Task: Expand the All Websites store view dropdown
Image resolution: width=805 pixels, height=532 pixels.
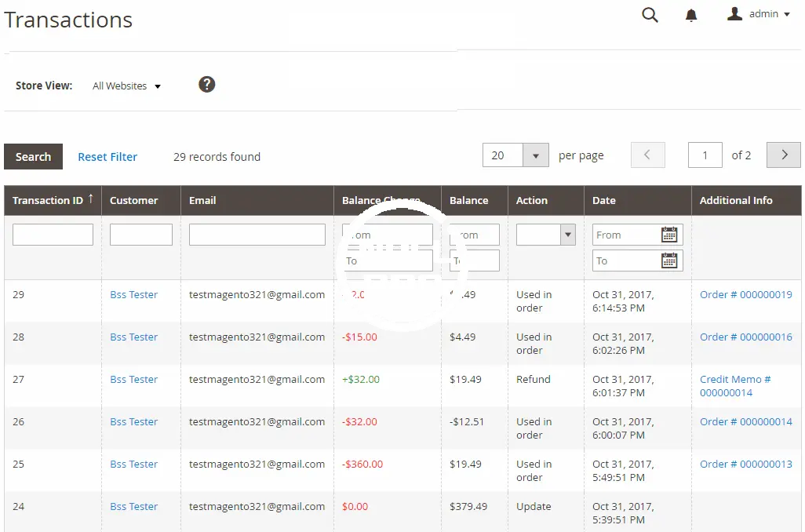Action: click(x=126, y=86)
